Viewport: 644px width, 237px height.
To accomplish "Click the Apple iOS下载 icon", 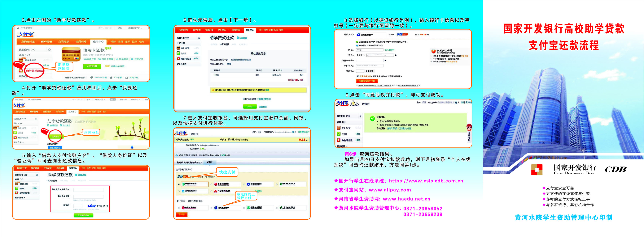I will pyautogui.click(x=111, y=78).
